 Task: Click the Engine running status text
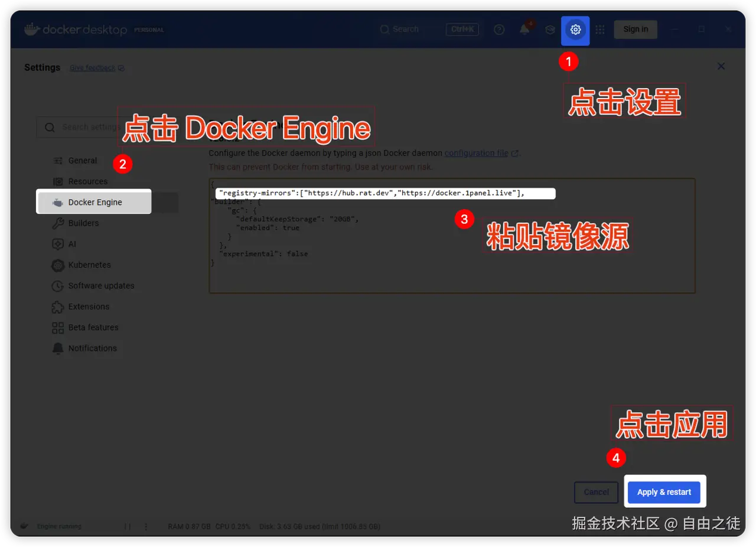(59, 526)
